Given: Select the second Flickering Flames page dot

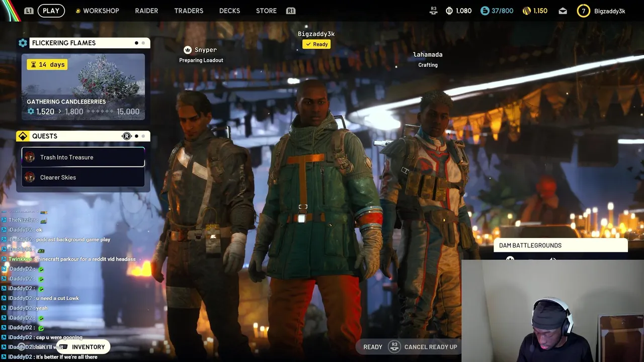Looking at the screenshot, I should (143, 43).
